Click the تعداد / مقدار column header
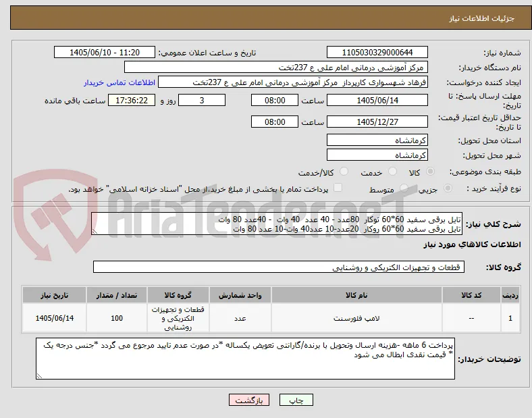The image size is (532, 418). (117, 295)
